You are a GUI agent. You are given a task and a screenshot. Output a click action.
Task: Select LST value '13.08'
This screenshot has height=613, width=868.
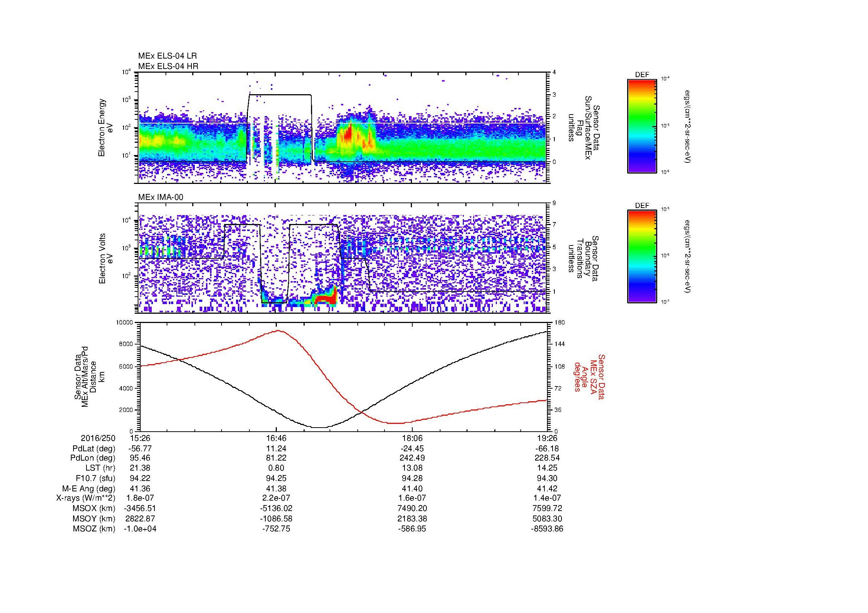412,468
